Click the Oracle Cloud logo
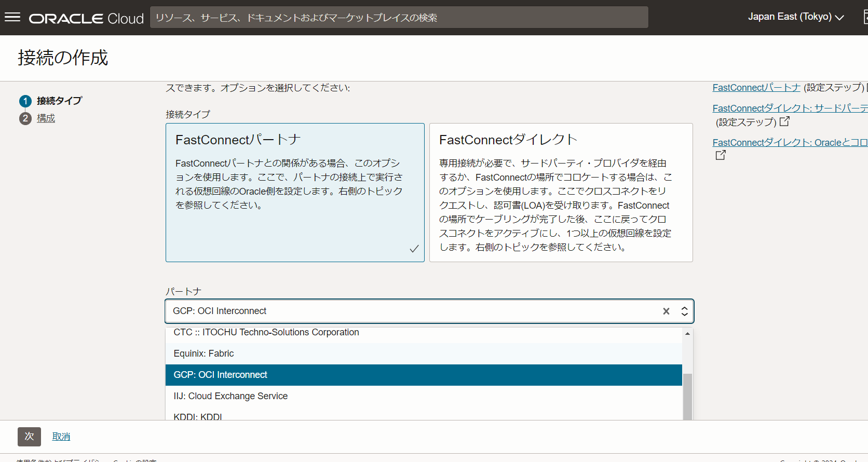The width and height of the screenshot is (868, 462). click(x=86, y=19)
